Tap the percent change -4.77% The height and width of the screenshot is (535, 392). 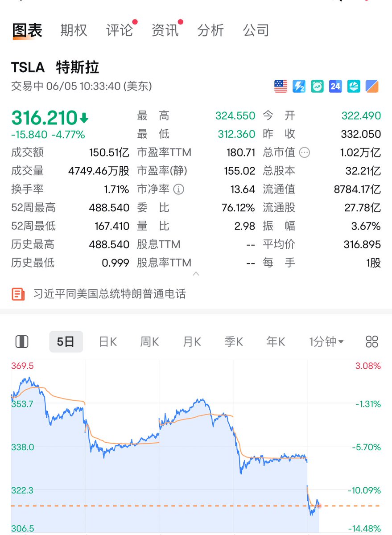(68, 134)
